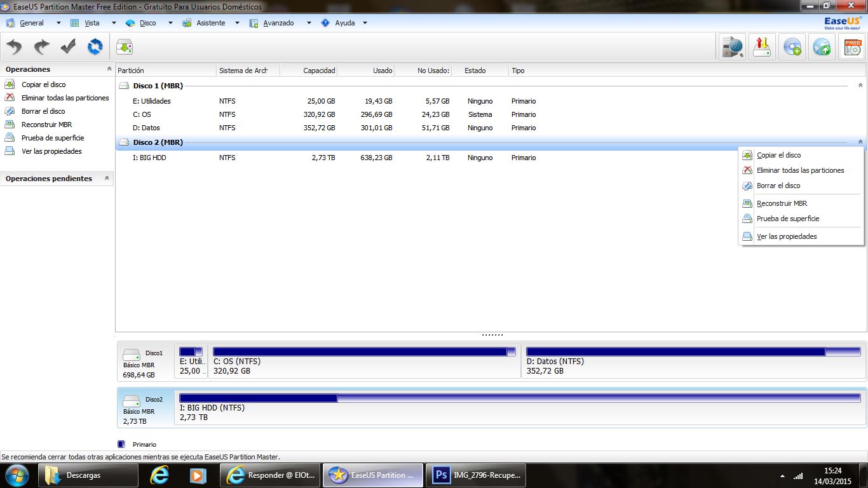Choose Ver las propiedades in the context menu
The width and height of the screenshot is (868, 488).
tap(801, 236)
